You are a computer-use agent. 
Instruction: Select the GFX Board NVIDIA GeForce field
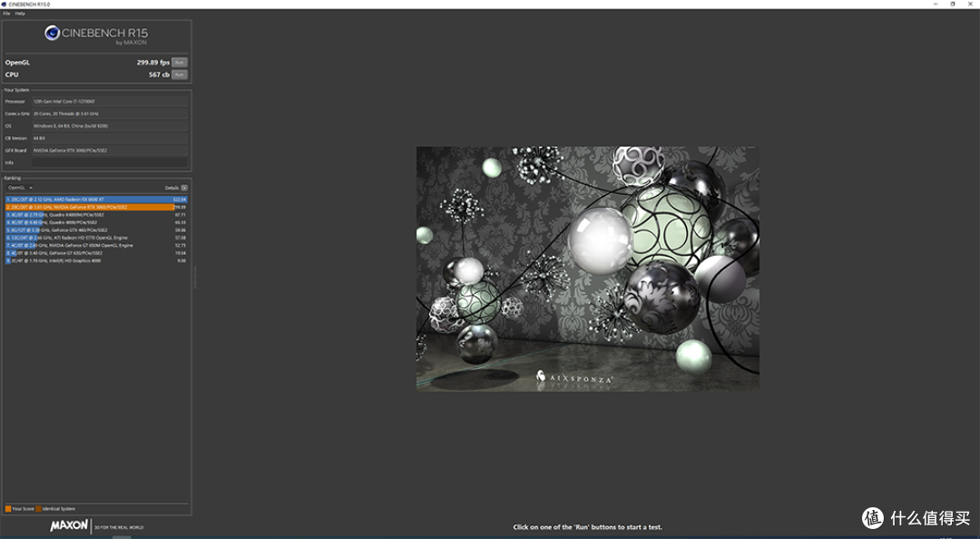110,151
